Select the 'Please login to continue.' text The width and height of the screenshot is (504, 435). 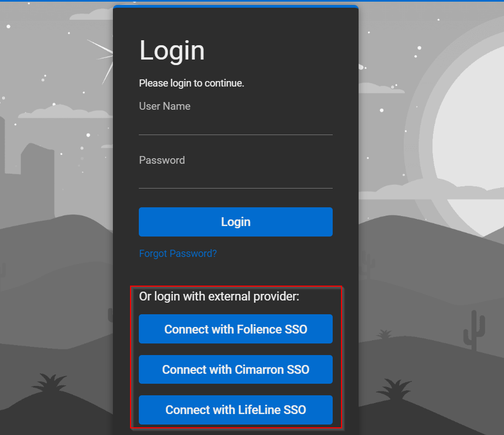(191, 83)
